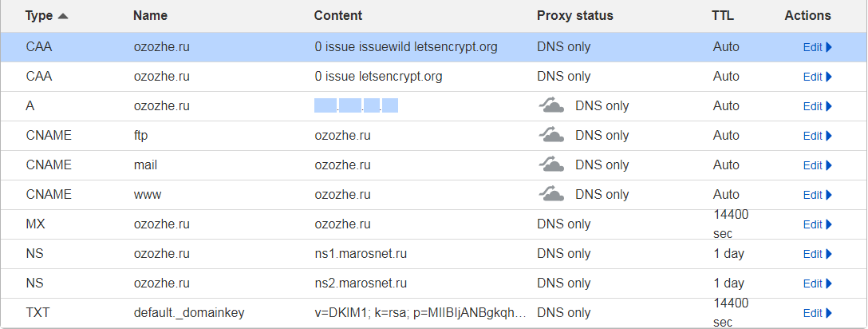Screen dimensions: 868x329
Task: Edit the default._domainkey TXT record
Action: pos(817,313)
